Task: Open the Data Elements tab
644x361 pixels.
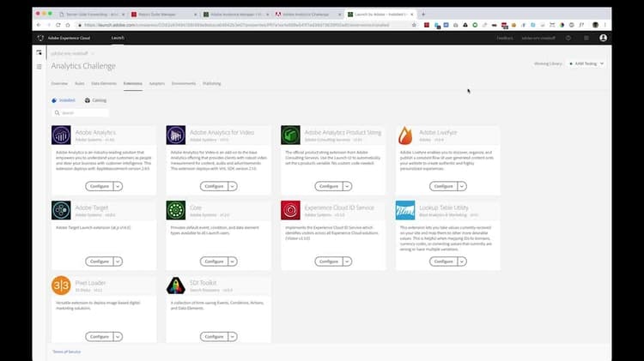Action: coord(104,83)
